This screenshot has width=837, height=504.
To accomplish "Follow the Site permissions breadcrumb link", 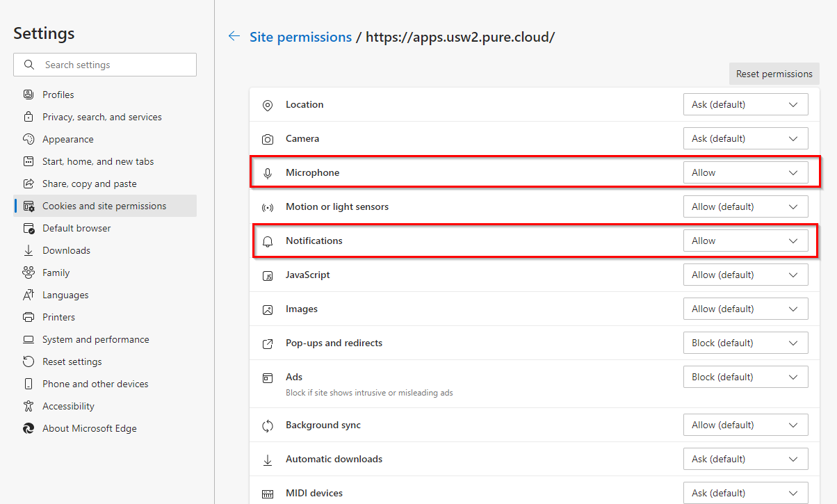I will click(x=300, y=37).
